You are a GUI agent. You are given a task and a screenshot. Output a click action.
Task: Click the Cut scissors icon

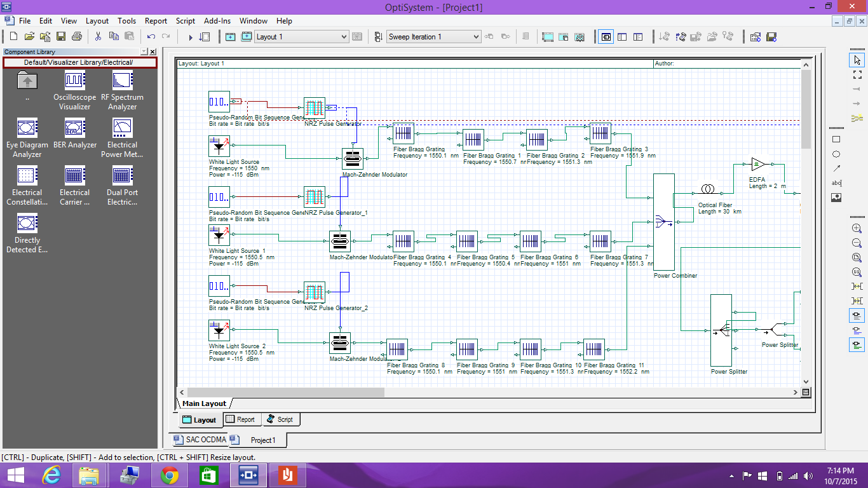pyautogui.click(x=98, y=37)
